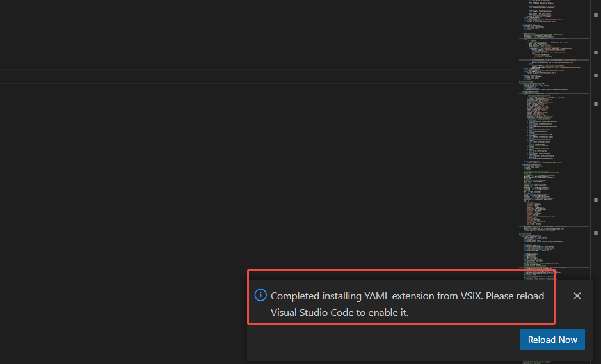Viewport: 601px width, 364px height.
Task: Click the second white marker in the scrollbar ruler
Action: coord(596,52)
